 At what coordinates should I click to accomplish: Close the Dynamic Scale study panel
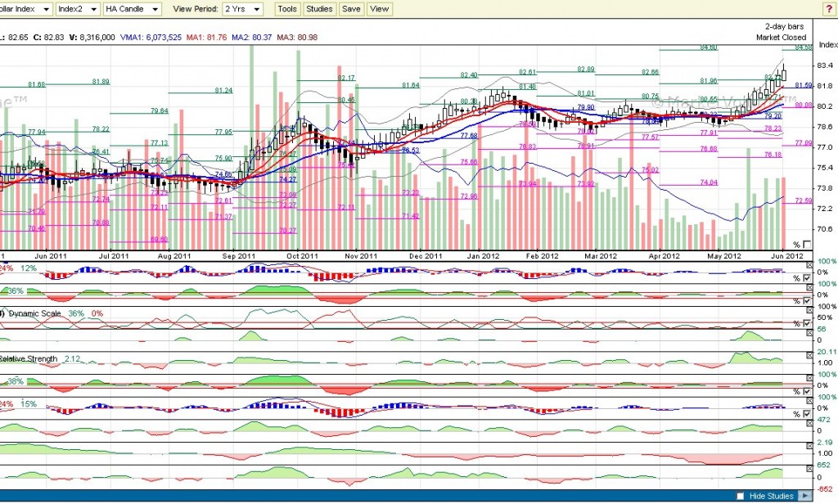(809, 310)
